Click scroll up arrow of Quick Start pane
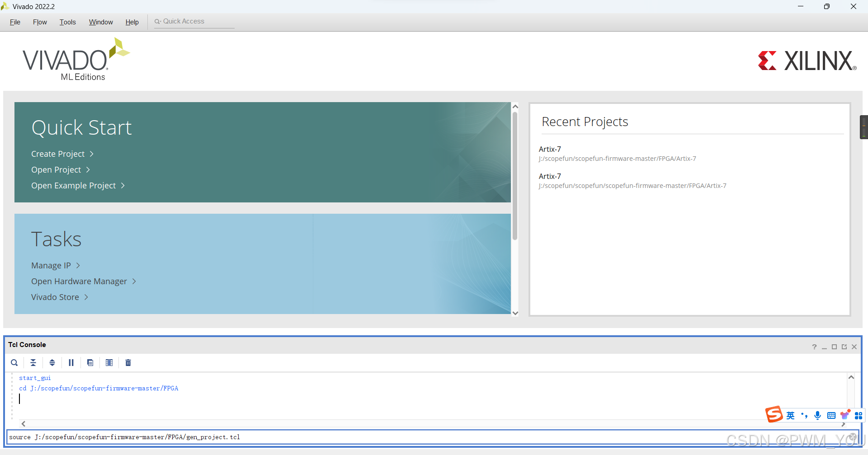Viewport: 868px width, 455px height. [515, 107]
